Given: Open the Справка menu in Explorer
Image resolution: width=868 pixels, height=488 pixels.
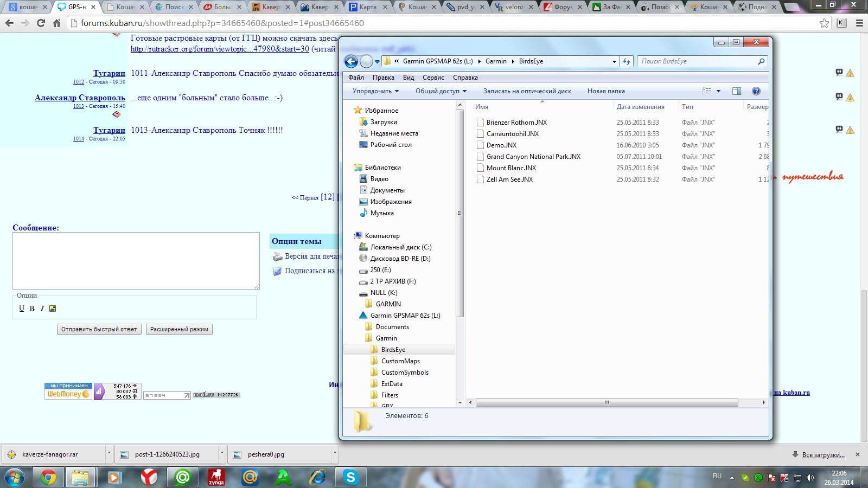Looking at the screenshot, I should (465, 78).
